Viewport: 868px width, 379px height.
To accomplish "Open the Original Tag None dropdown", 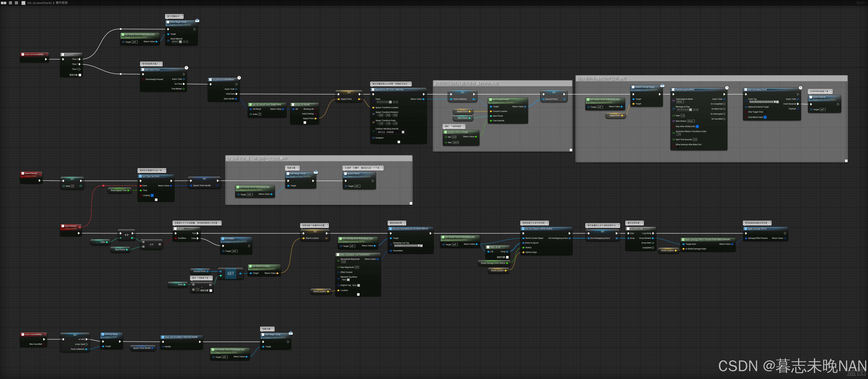I will tap(356, 285).
